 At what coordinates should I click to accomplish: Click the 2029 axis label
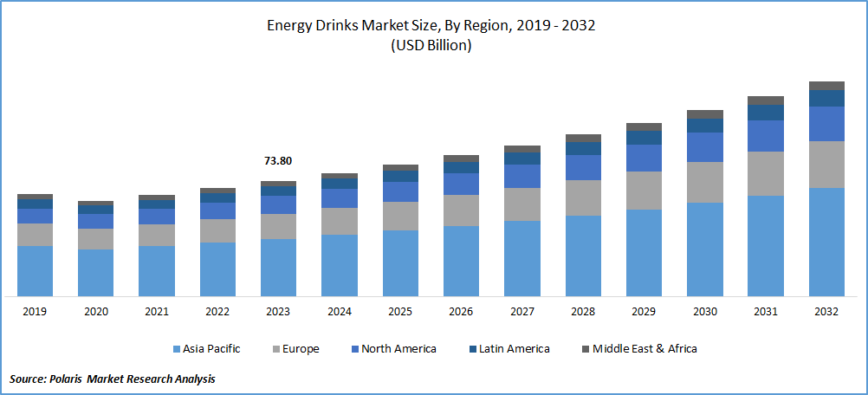click(x=644, y=312)
